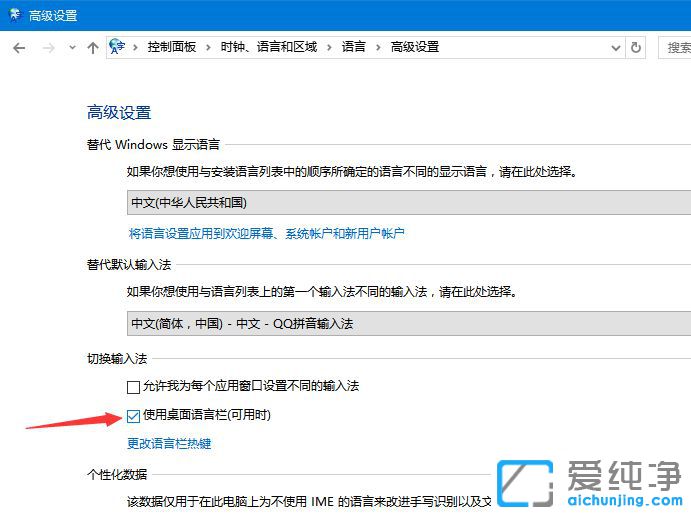Expand chevron after 时钟、语言和区域 breadcrumb
Viewport: 691px width, 513px height.
click(329, 47)
